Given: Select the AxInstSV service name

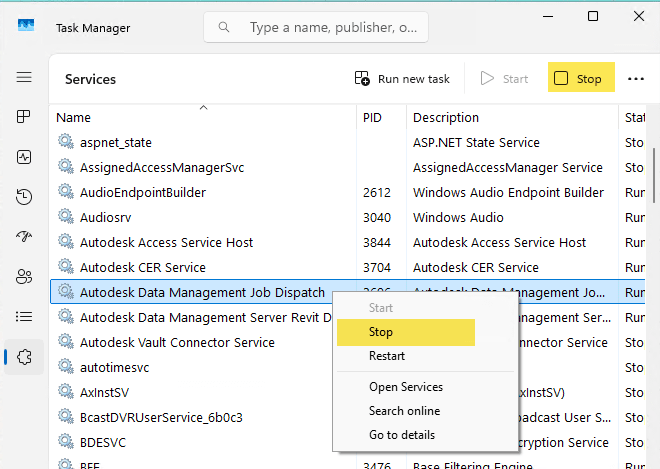Looking at the screenshot, I should click(104, 393).
